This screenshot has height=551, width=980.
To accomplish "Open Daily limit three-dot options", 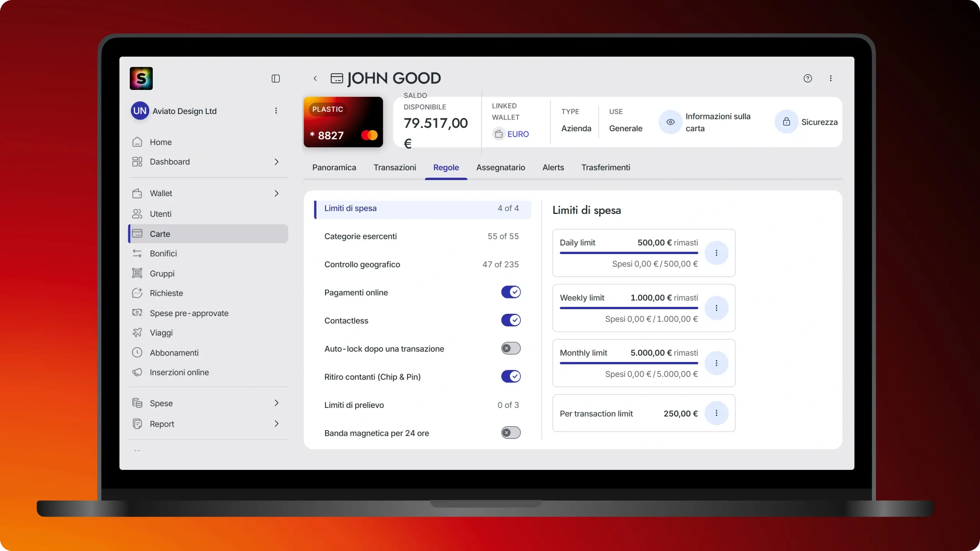I will [x=716, y=253].
